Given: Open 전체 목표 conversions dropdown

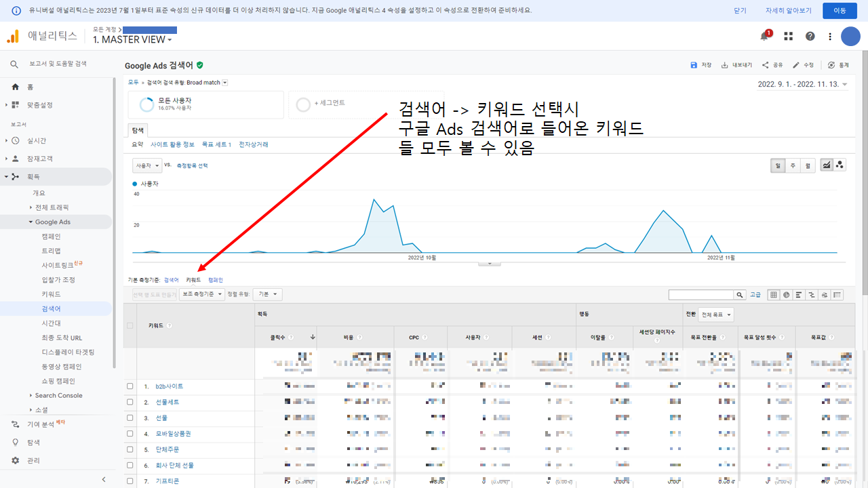Looking at the screenshot, I should 715,315.
